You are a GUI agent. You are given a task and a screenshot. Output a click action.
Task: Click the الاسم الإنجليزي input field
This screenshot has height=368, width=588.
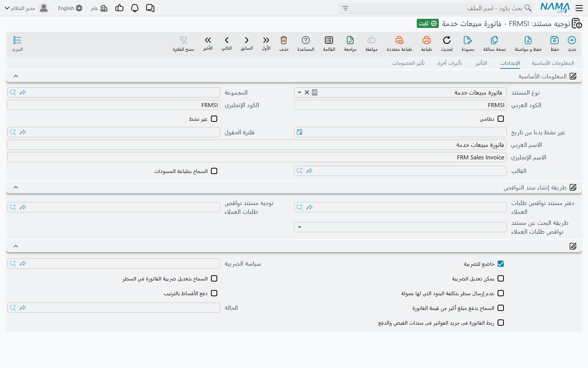(257, 157)
